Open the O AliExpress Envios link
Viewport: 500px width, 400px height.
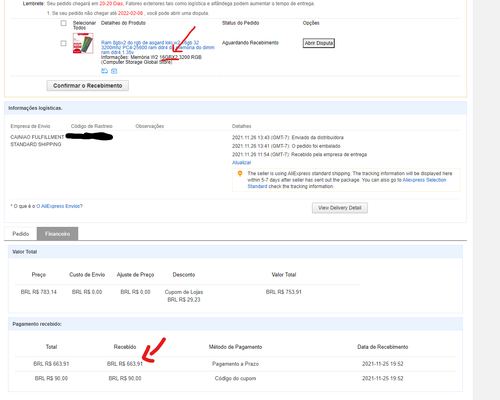click(x=59, y=206)
